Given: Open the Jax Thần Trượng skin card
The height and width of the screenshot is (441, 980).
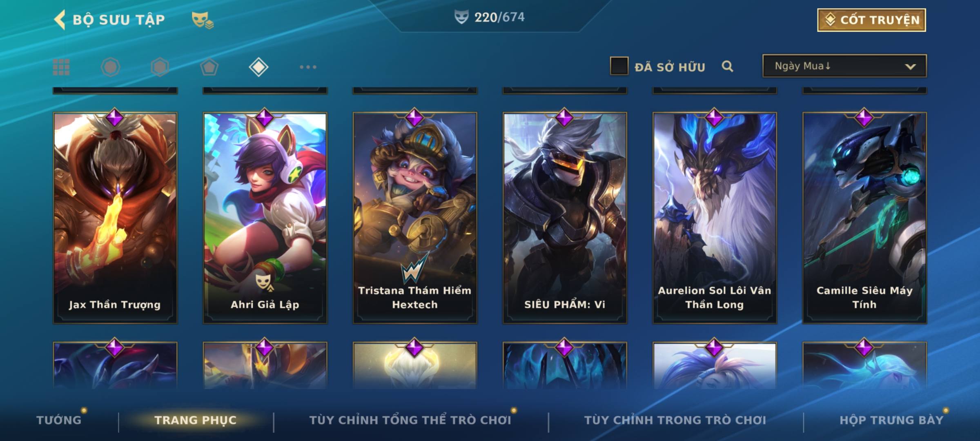Looking at the screenshot, I should 115,218.
